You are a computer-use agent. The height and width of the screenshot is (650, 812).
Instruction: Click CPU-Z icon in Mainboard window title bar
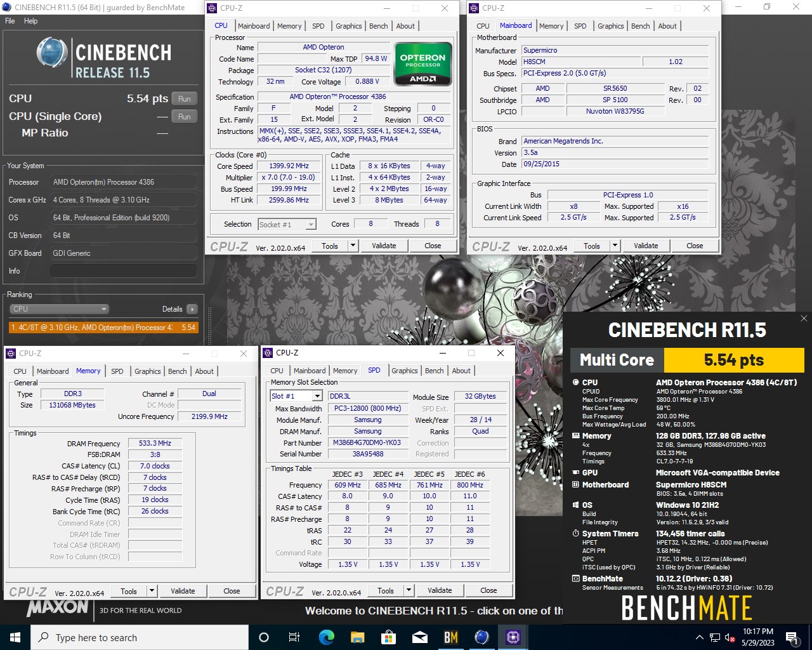click(474, 8)
